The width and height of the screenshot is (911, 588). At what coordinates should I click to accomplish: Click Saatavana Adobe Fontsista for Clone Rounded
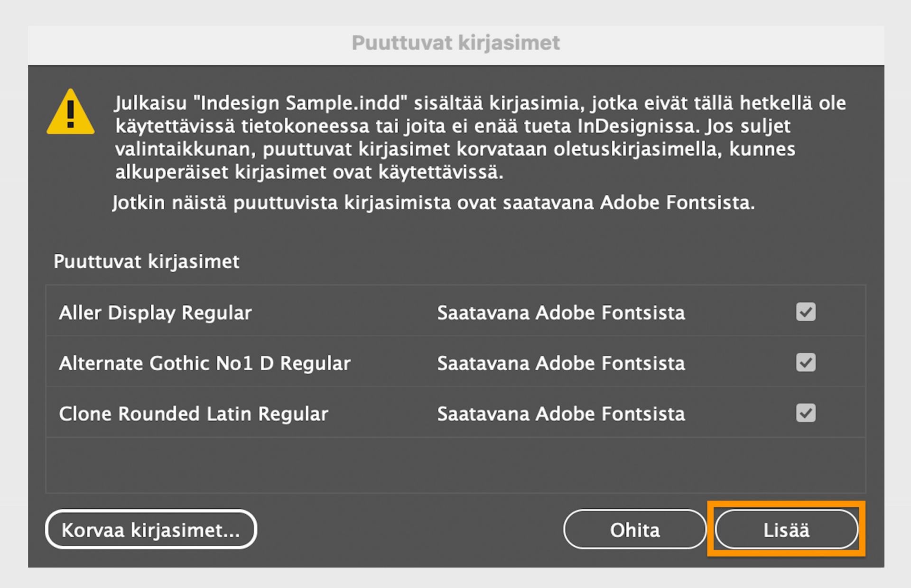coord(561,413)
